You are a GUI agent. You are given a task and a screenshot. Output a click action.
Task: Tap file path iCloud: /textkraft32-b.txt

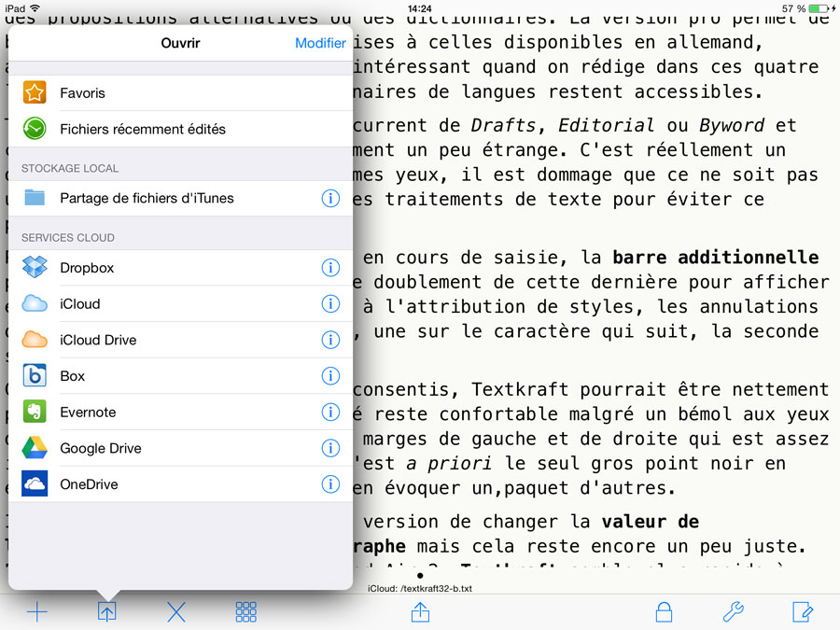(419, 588)
